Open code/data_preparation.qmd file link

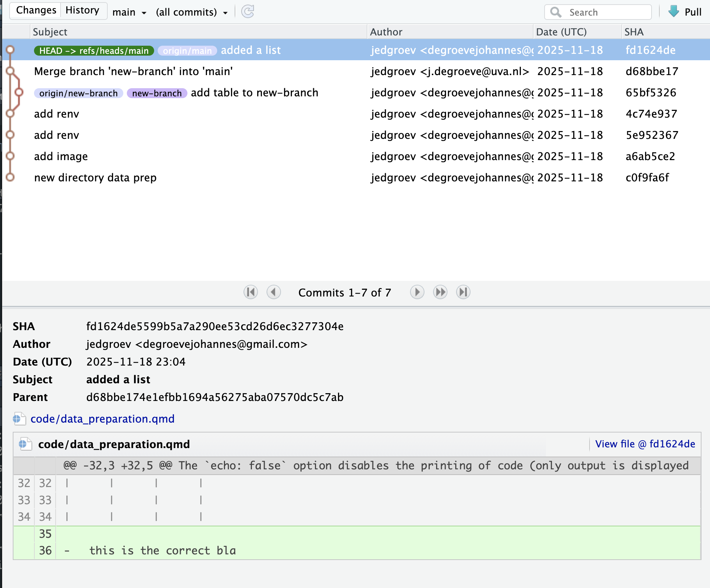point(102,419)
